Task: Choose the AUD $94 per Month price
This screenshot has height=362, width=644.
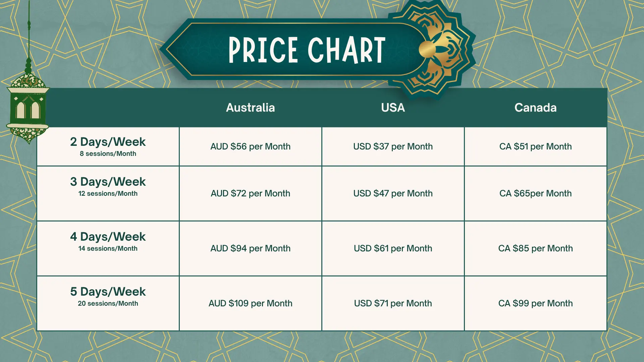Action: pos(250,248)
